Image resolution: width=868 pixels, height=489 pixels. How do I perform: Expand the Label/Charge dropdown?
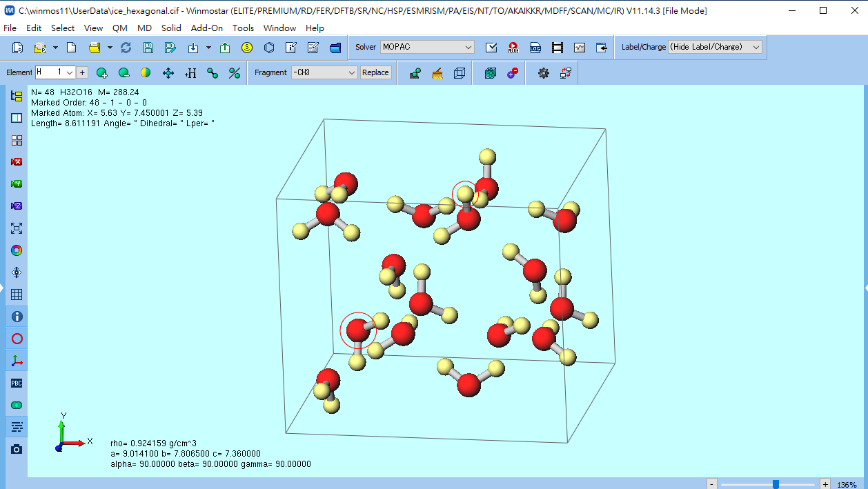pos(715,47)
